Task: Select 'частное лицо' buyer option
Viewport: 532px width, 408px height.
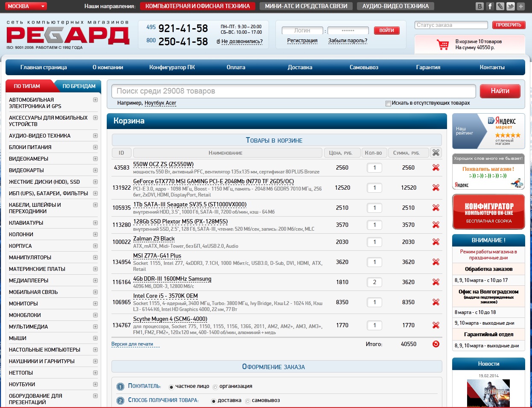Action: (171, 387)
